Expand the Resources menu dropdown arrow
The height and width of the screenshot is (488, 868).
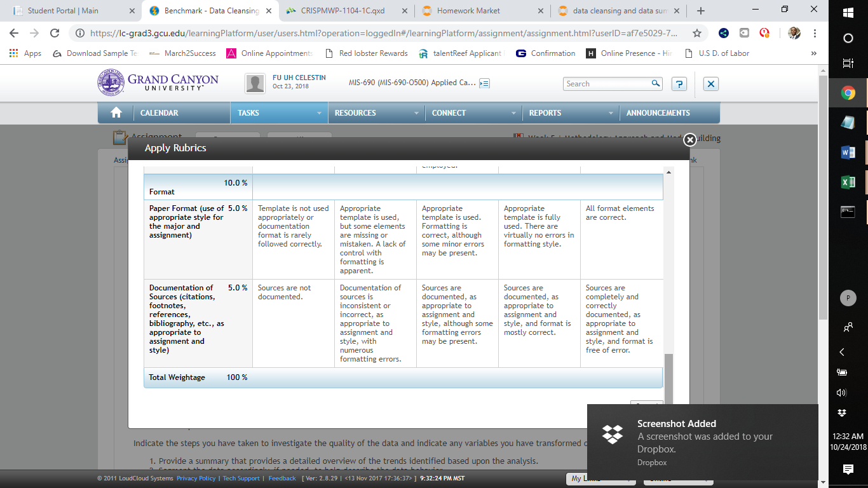(x=416, y=113)
